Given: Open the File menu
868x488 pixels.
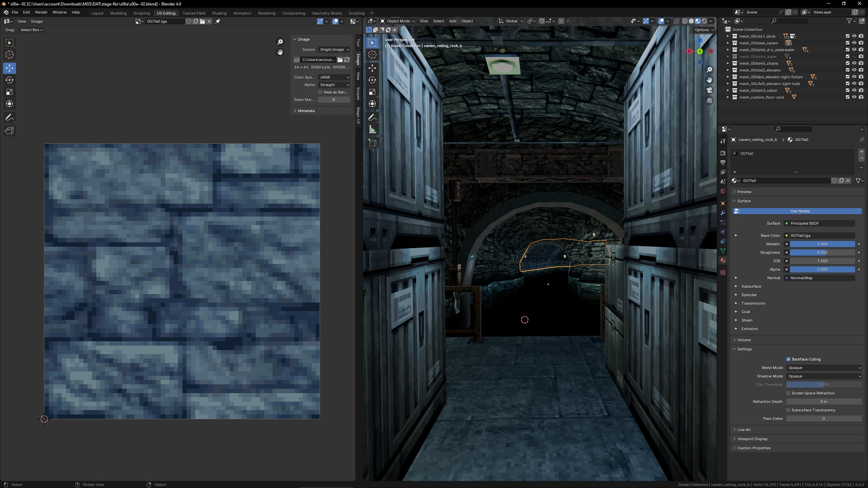Looking at the screenshot, I should click(x=15, y=12).
